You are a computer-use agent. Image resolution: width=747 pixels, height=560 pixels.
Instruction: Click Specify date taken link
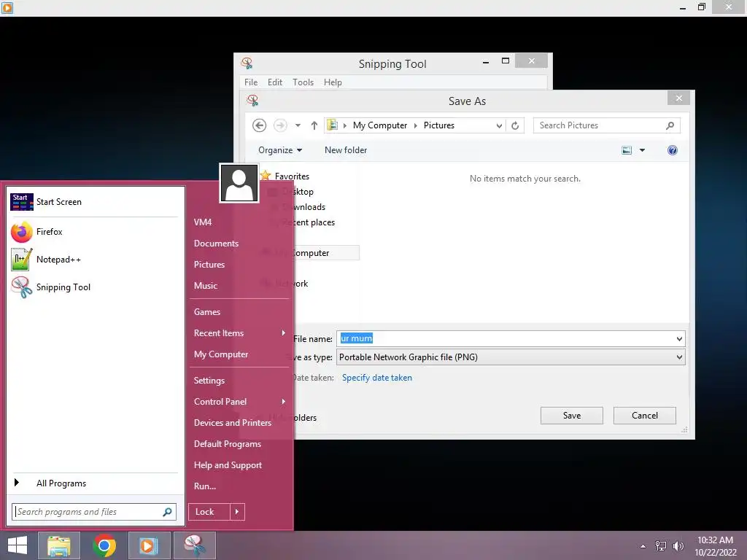pos(377,378)
